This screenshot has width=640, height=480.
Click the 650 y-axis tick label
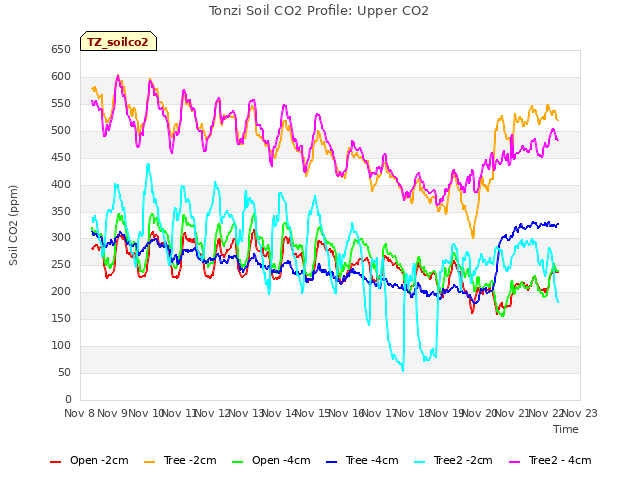[61, 49]
